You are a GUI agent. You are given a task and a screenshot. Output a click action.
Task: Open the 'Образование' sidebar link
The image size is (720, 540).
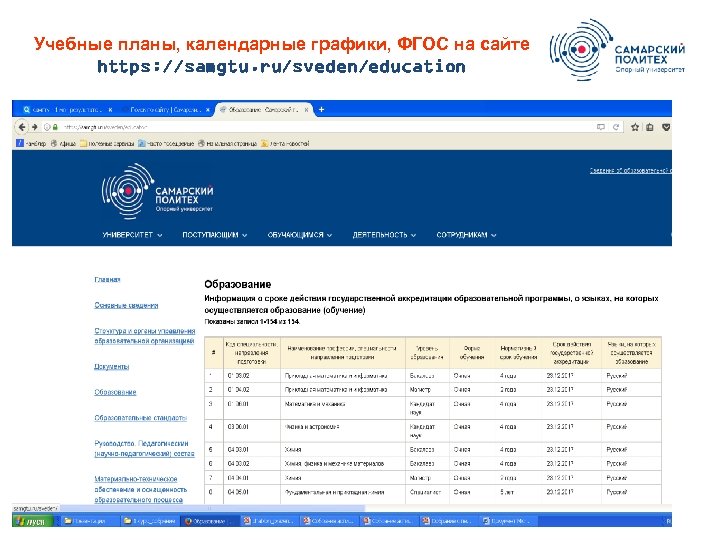click(115, 392)
